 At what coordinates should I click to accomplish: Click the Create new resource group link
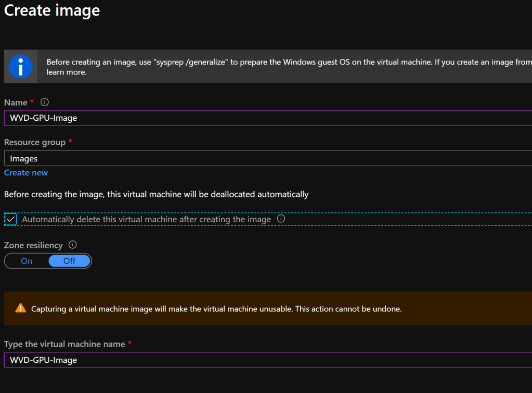pos(26,172)
